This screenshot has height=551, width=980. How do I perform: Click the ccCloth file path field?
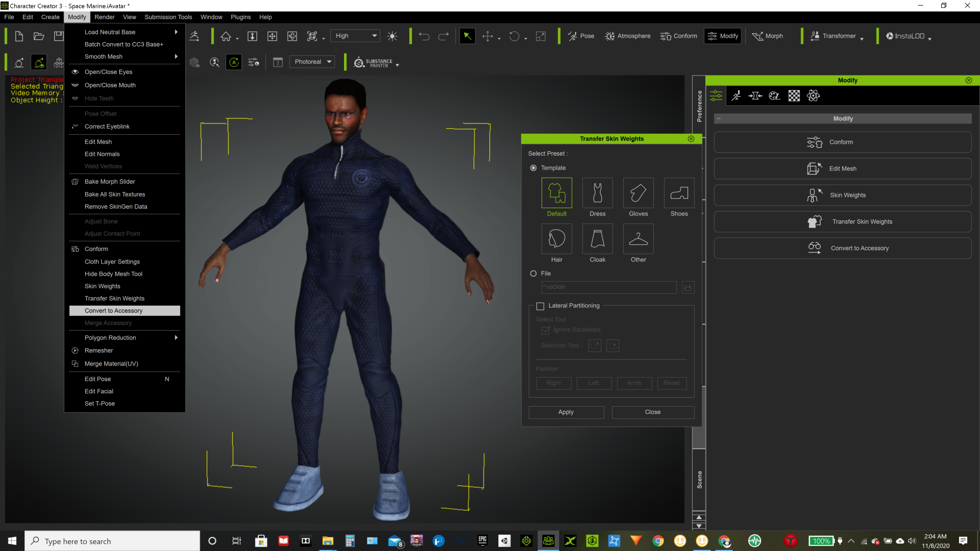point(609,287)
